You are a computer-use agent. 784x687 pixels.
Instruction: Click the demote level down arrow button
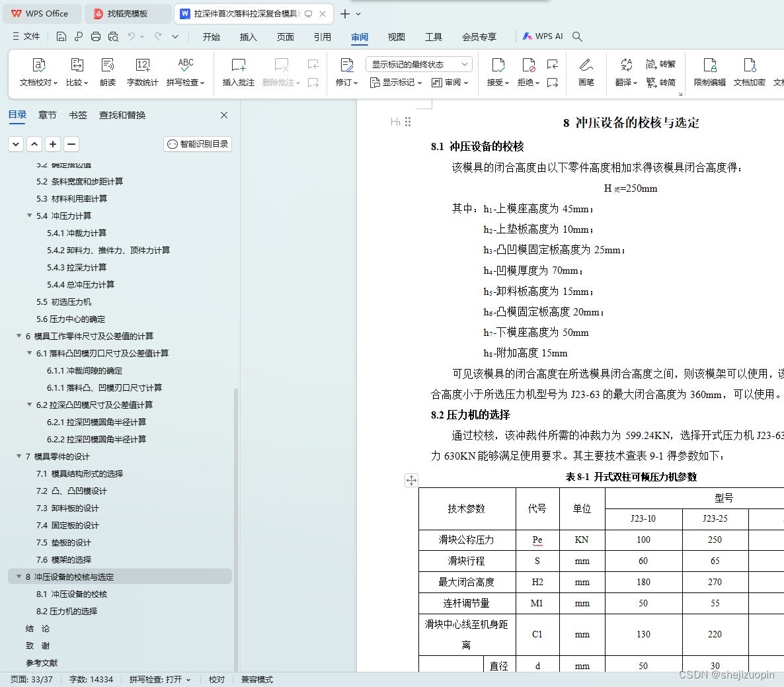tap(16, 144)
